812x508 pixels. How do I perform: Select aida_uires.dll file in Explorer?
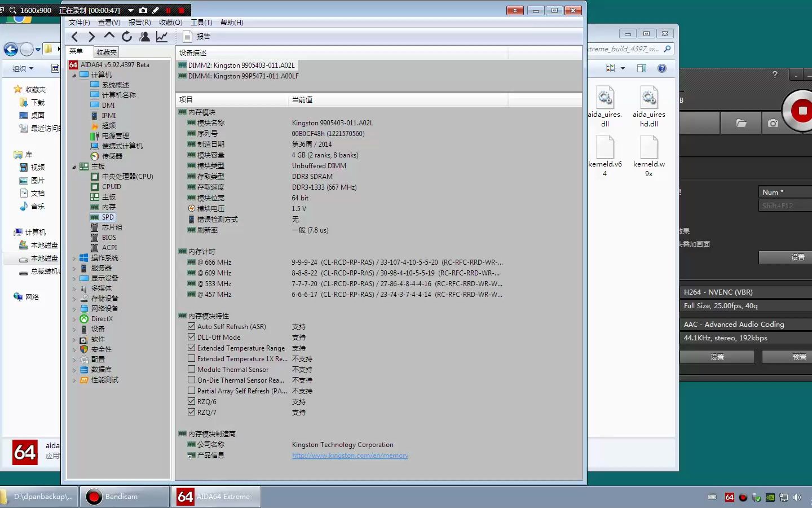pyautogui.click(x=605, y=107)
